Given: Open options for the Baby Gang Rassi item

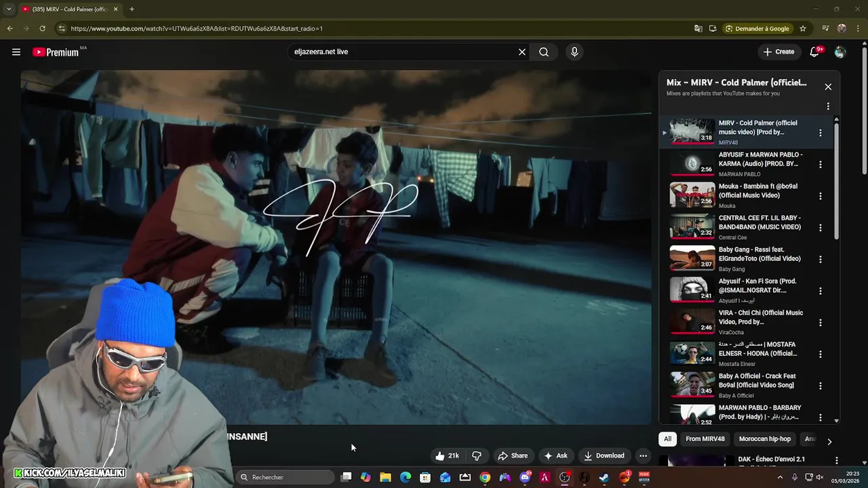Looking at the screenshot, I should pyautogui.click(x=821, y=260).
